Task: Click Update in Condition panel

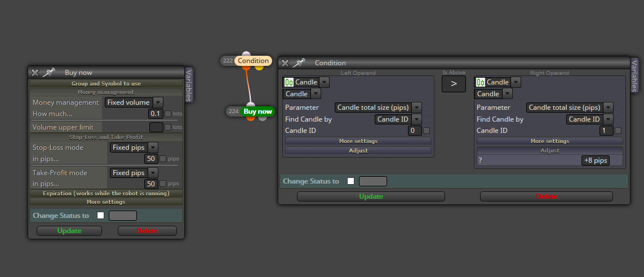Action: coord(371,196)
